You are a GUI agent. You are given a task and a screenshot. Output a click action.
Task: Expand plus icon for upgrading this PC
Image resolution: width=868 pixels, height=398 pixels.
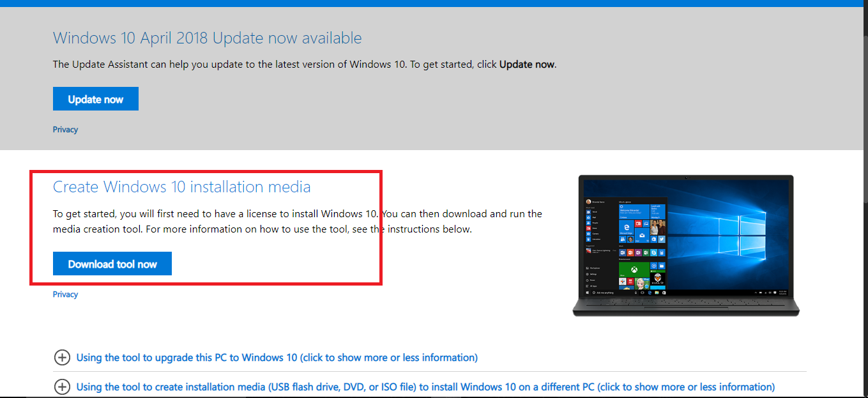point(62,358)
